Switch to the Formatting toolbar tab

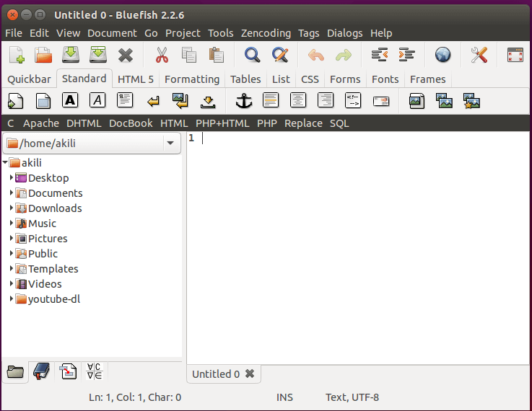pos(192,79)
